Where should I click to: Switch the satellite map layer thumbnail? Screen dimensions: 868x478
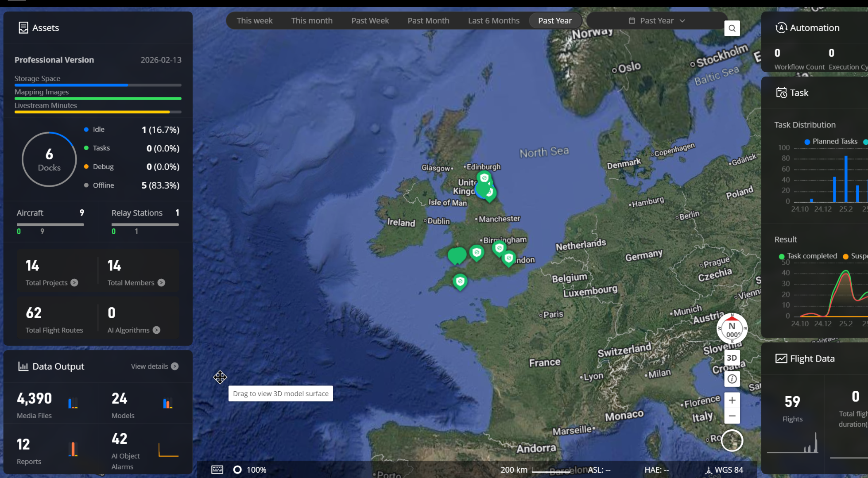[732, 440]
